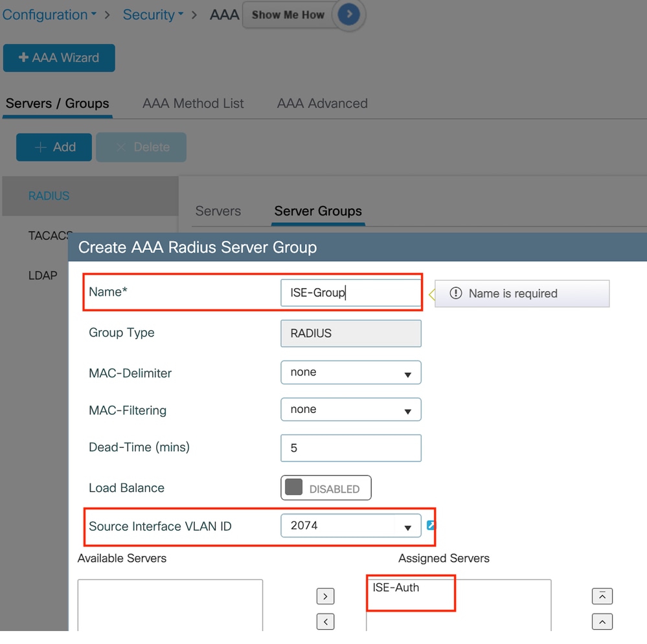Click the Show Me How arrow icon
Viewport: 647px width, 644px height.
(x=348, y=14)
